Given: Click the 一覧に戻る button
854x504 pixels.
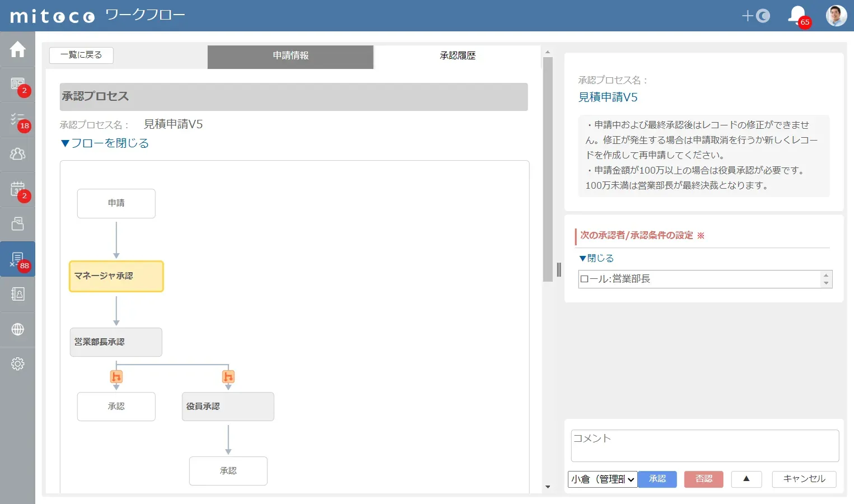Looking at the screenshot, I should point(81,55).
